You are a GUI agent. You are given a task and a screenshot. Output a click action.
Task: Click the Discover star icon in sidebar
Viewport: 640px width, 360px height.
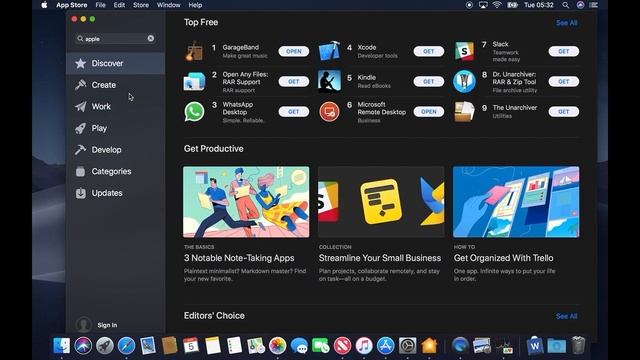(x=80, y=63)
